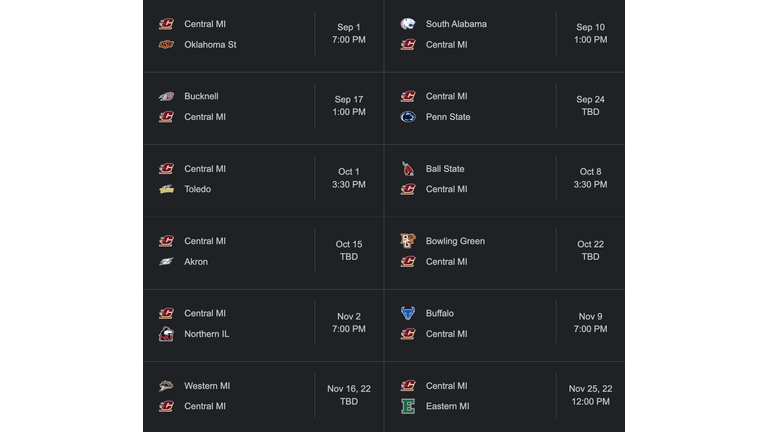Image resolution: width=768 pixels, height=432 pixels.
Task: Click the Akron Zips logo
Action: coord(167,262)
